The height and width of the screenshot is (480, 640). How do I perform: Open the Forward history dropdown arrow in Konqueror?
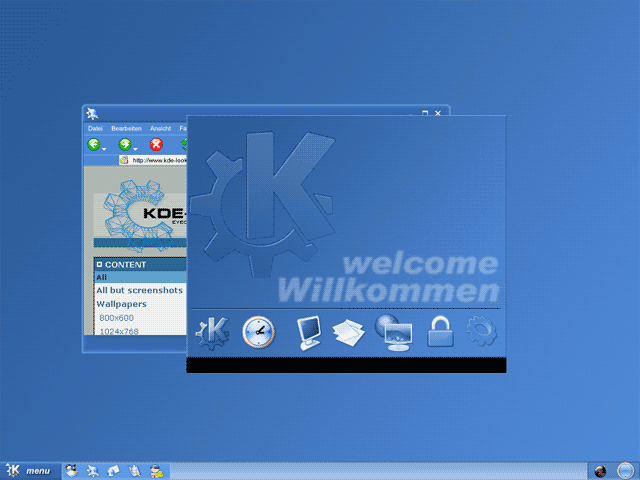click(135, 149)
